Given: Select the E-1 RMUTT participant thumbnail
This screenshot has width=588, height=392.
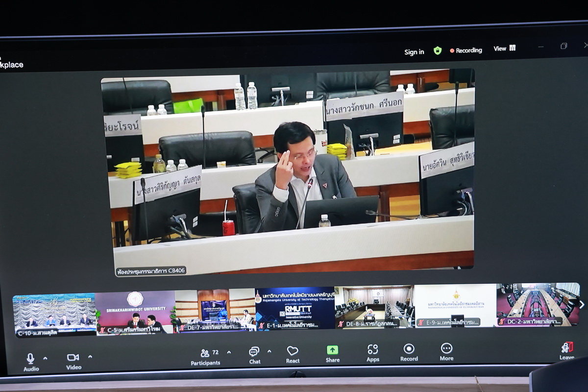Looking at the screenshot, I should click(295, 308).
